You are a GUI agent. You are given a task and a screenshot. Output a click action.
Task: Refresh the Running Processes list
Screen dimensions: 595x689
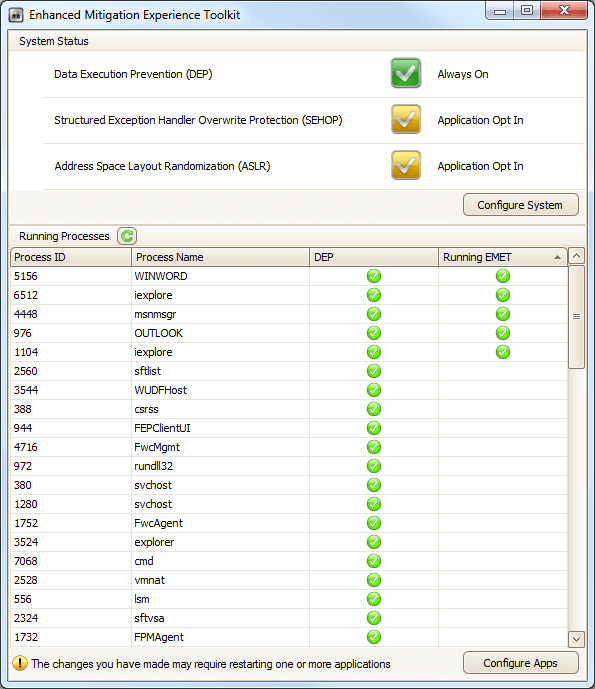[x=127, y=236]
